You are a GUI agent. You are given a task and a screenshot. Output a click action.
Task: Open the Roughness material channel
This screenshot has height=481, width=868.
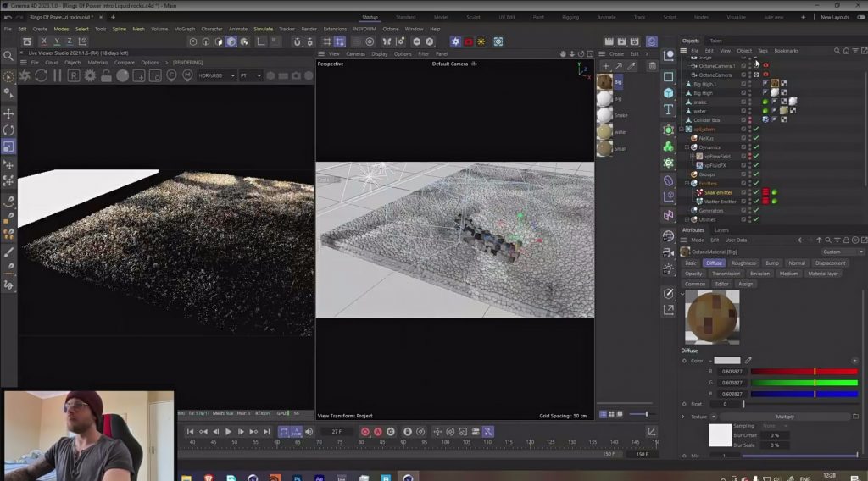tap(743, 263)
